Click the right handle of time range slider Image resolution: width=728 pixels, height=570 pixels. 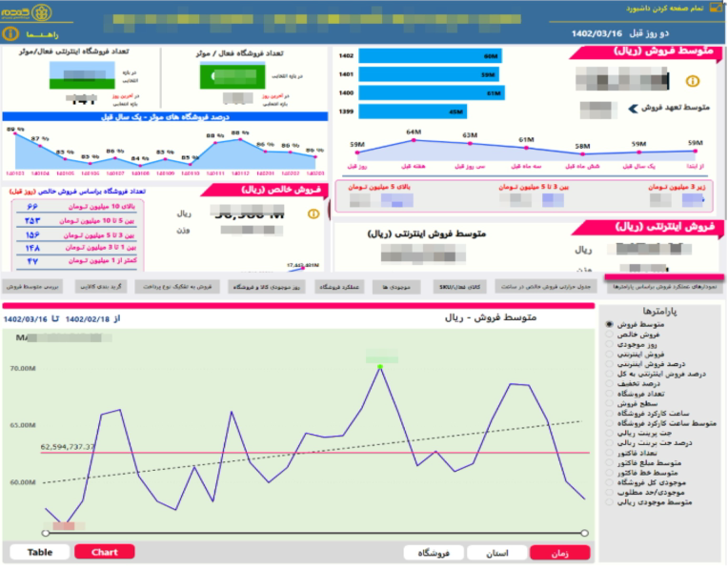click(584, 533)
